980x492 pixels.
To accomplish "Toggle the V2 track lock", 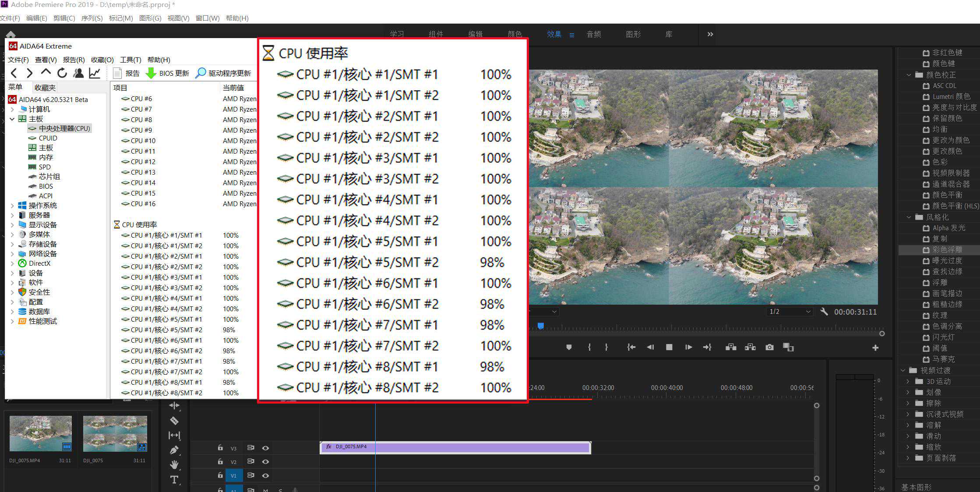I will 220,461.
